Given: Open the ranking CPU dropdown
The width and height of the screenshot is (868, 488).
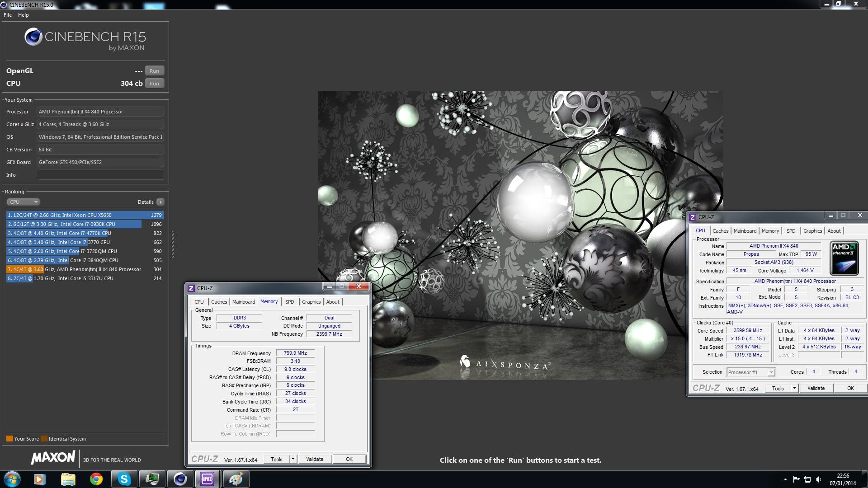Looking at the screenshot, I should [x=24, y=202].
